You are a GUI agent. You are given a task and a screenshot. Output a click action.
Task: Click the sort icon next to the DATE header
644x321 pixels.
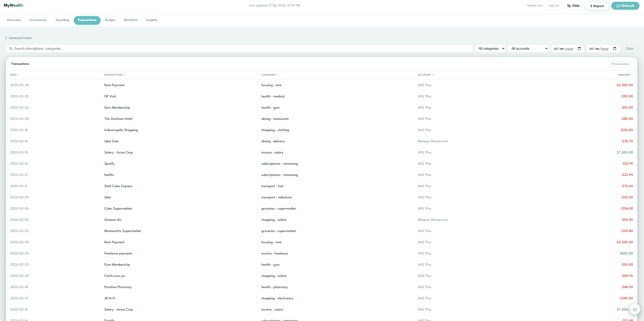pos(18,75)
